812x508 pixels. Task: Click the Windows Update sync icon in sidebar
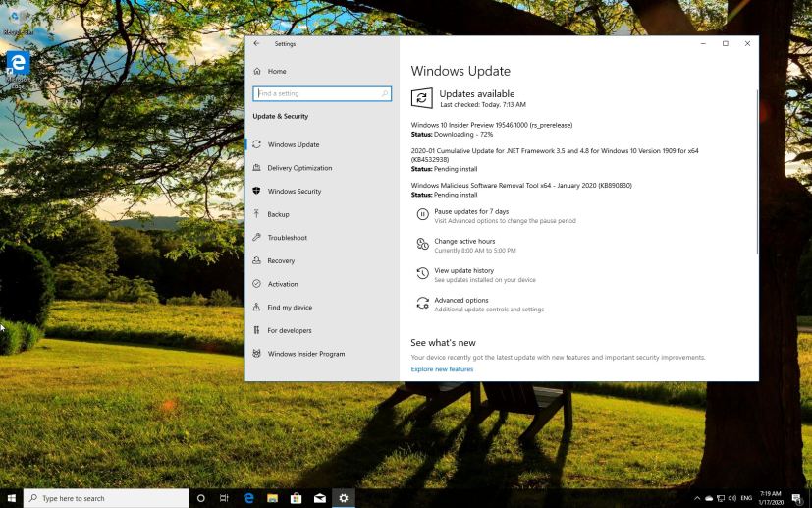(257, 144)
